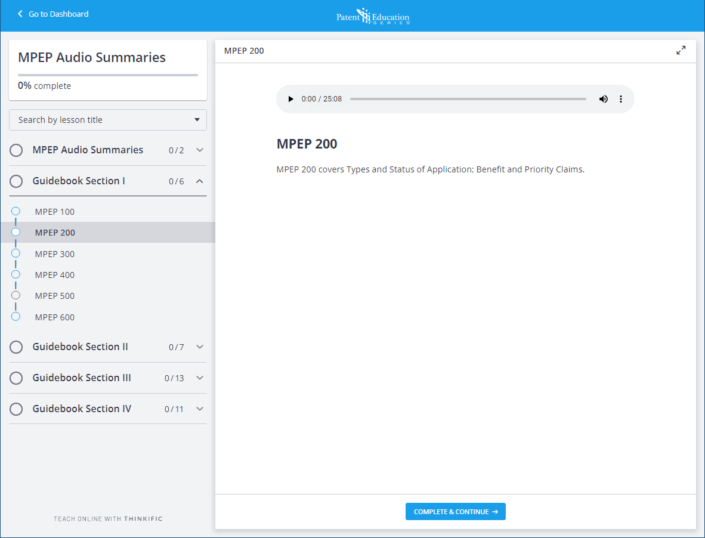Click completion circle for MPEP Audio Summaries
This screenshot has height=538, width=705.
click(16, 150)
